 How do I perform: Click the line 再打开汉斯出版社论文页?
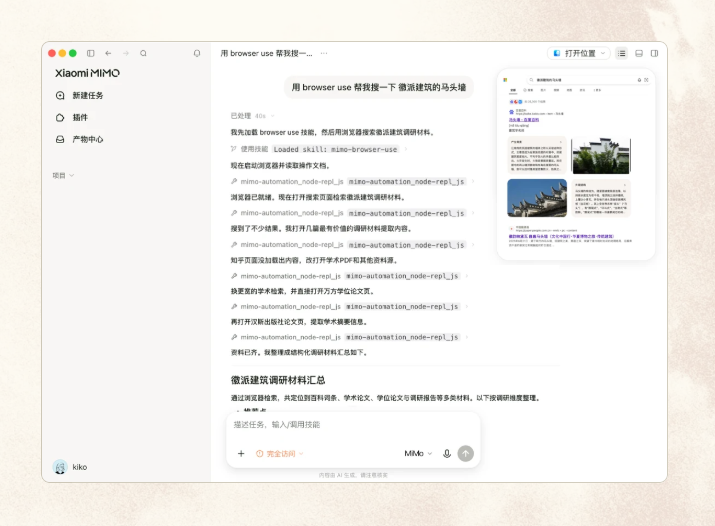(299, 322)
